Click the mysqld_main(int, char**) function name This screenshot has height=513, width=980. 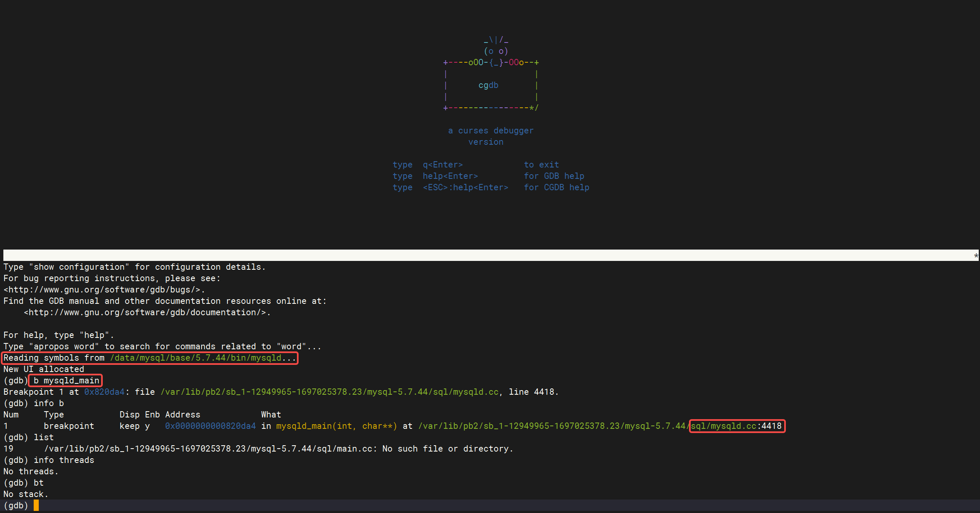336,426
